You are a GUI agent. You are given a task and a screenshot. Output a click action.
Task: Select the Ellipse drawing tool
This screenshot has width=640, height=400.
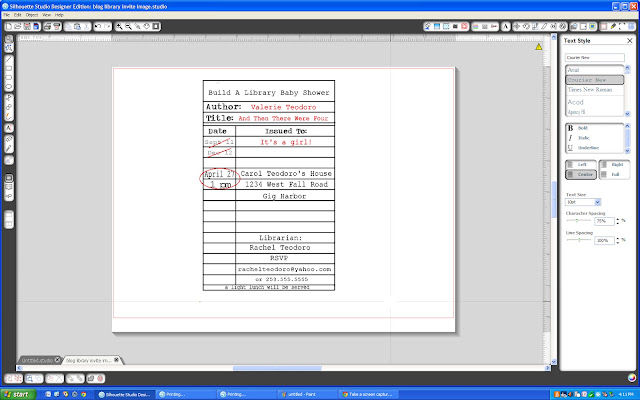click(x=9, y=87)
